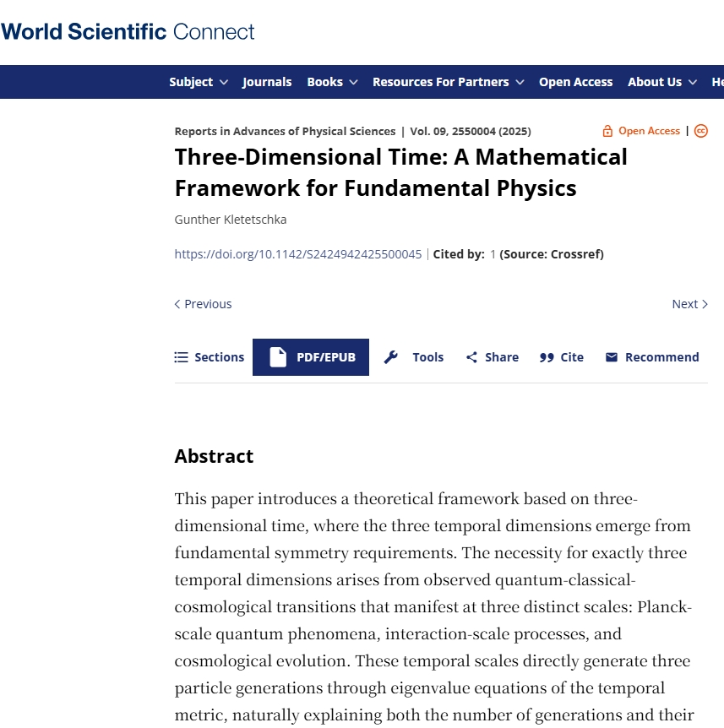Open the Reports in Advances of Physical Sciences journal link
Image resolution: width=724 pixels, height=728 pixels.
pos(286,132)
